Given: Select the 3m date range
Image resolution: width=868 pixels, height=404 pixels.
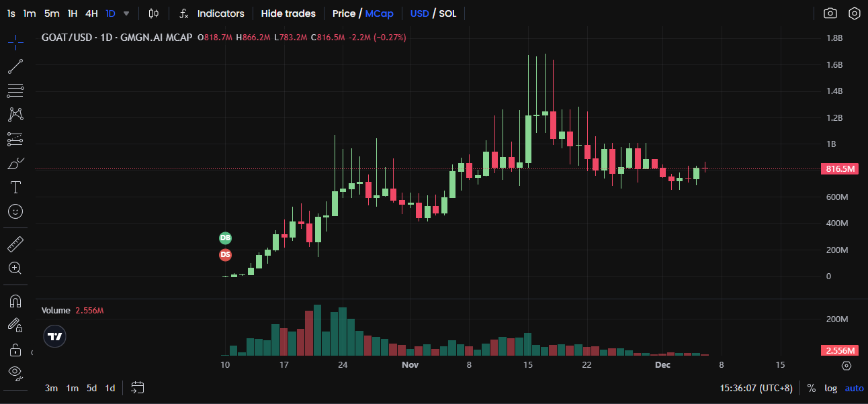Looking at the screenshot, I should coord(51,388).
